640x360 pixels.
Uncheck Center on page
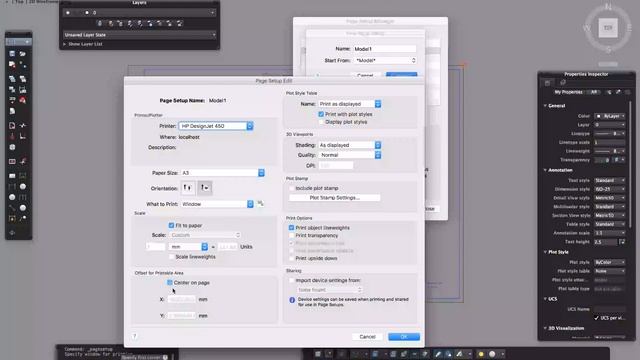[x=170, y=282]
